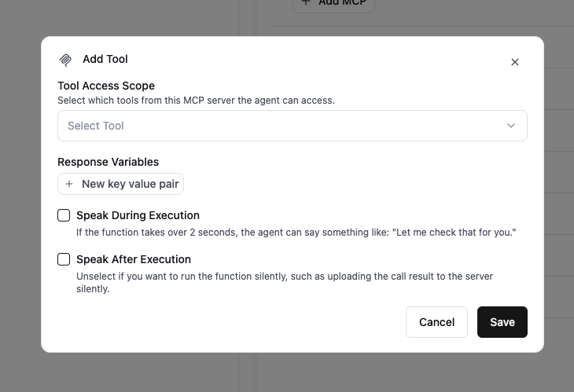574x392 pixels.
Task: Tick the Speak After Execution checkbox
Action: (64, 259)
